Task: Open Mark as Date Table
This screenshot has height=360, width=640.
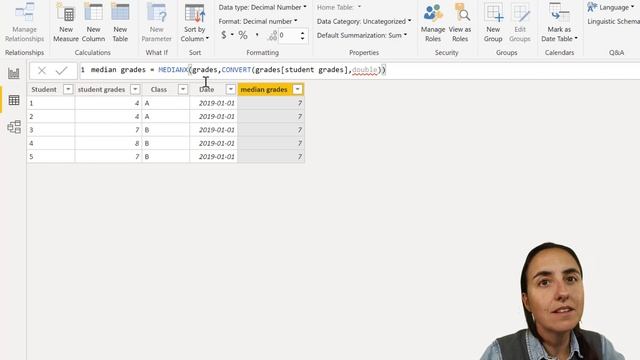Action: tap(559, 22)
